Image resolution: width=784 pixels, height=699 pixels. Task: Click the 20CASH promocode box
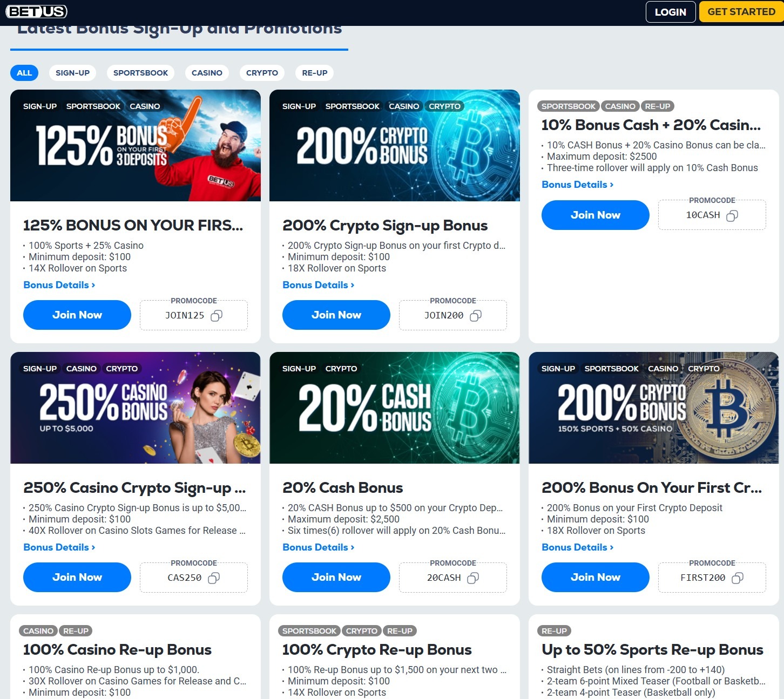pos(453,578)
